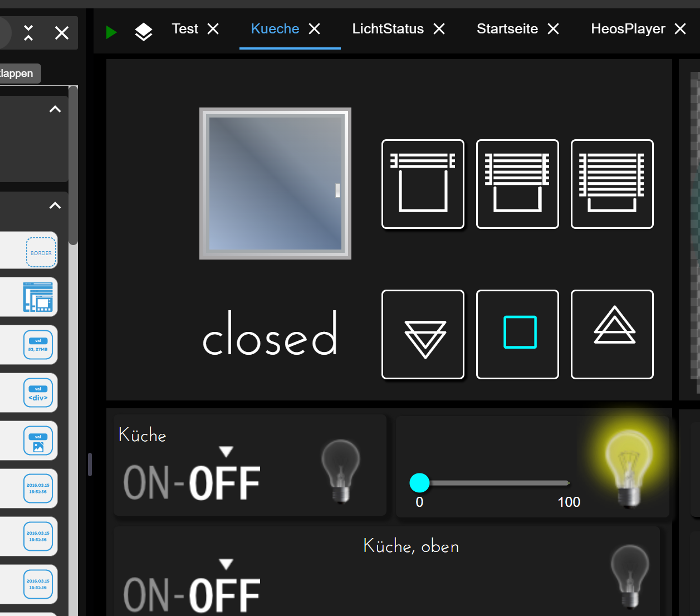This screenshot has height=616, width=700.
Task: Close the HeosPlayer tab
Action: [680, 29]
